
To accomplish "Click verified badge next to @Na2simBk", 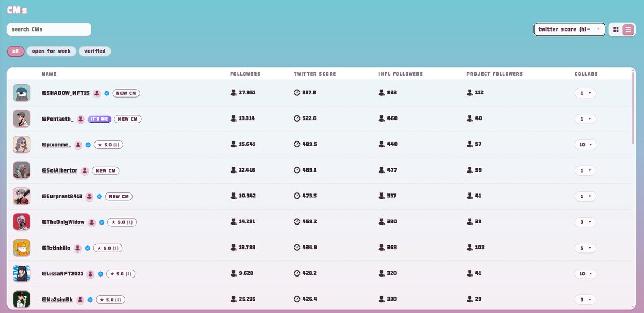I will (x=90, y=300).
